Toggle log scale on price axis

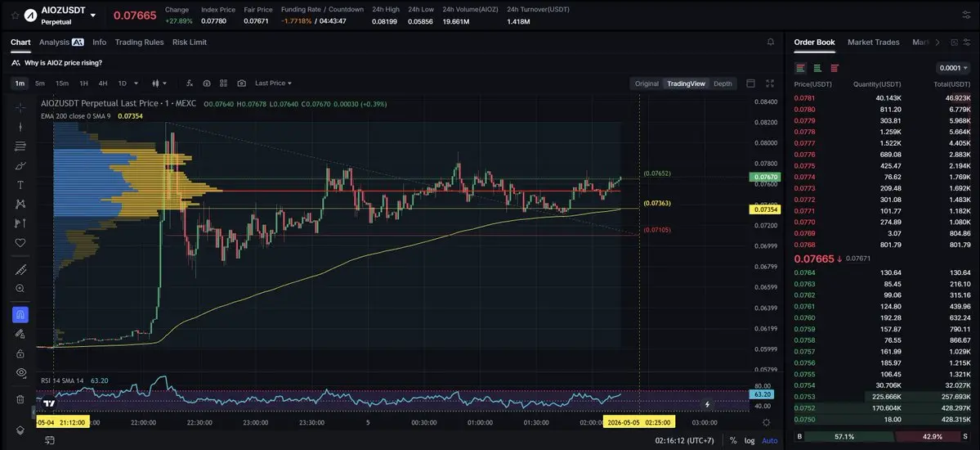click(750, 441)
